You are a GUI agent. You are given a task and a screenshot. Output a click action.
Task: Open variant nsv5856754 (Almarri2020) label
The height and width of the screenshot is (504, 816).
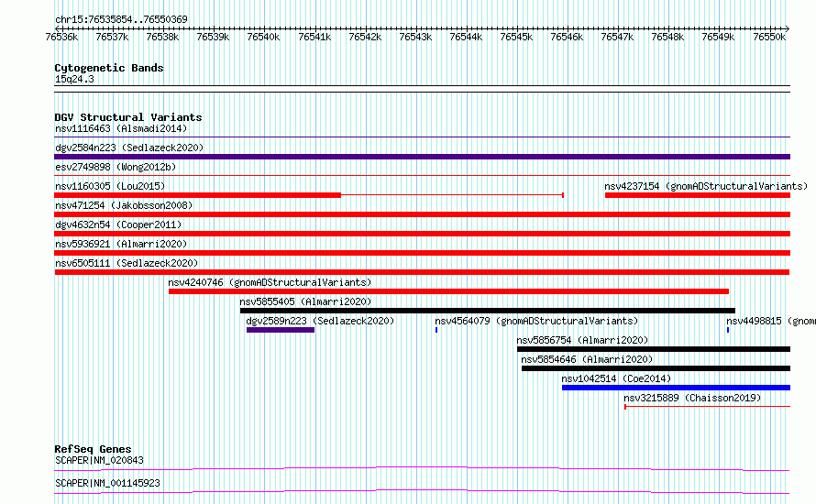582,340
